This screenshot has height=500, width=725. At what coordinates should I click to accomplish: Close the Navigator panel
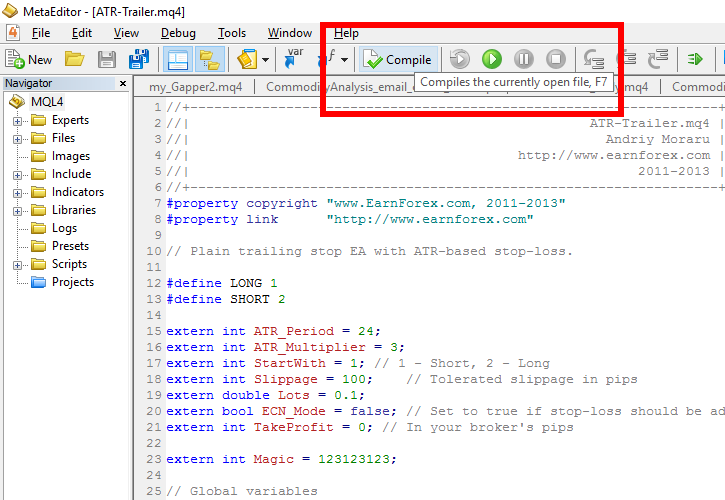click(123, 84)
